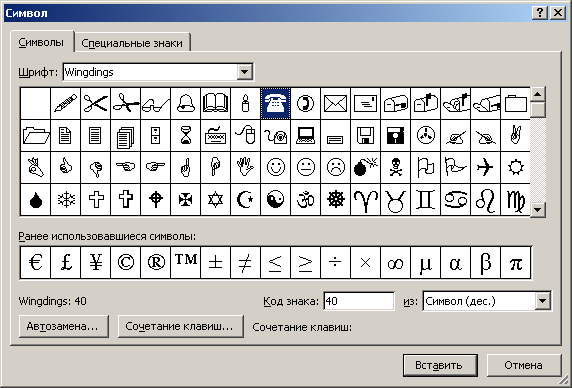Select the infinity sign from recent symbols
The width and height of the screenshot is (572, 388).
(x=395, y=263)
